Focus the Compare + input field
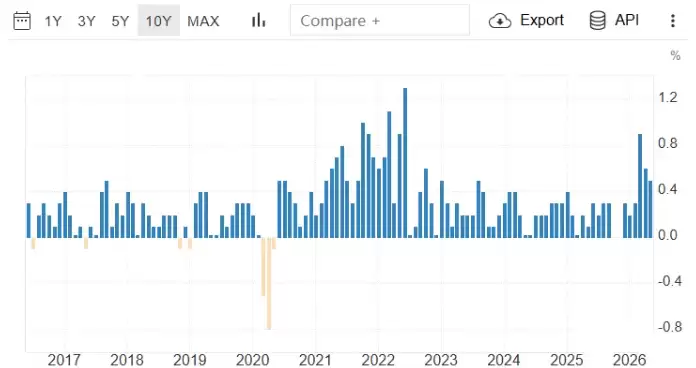This screenshot has width=696, height=368. (380, 20)
